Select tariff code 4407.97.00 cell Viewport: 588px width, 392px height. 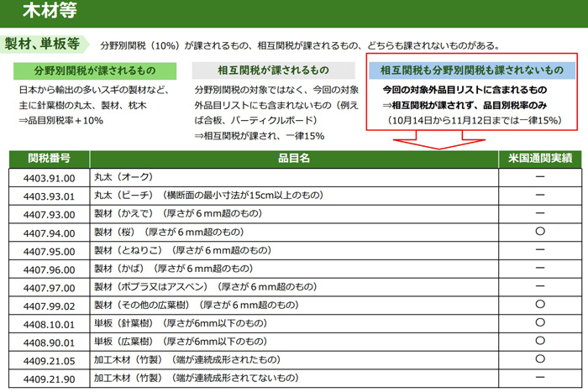click(50, 287)
